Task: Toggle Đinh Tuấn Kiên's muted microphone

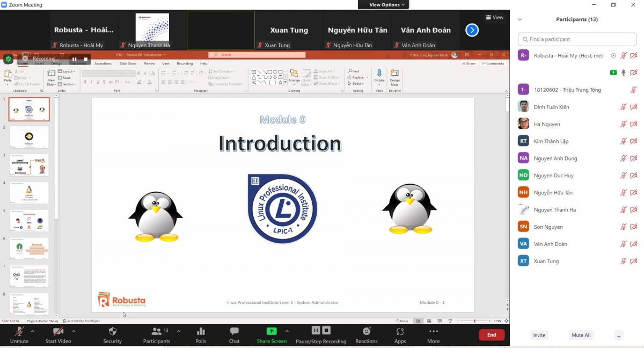Action: tap(623, 107)
